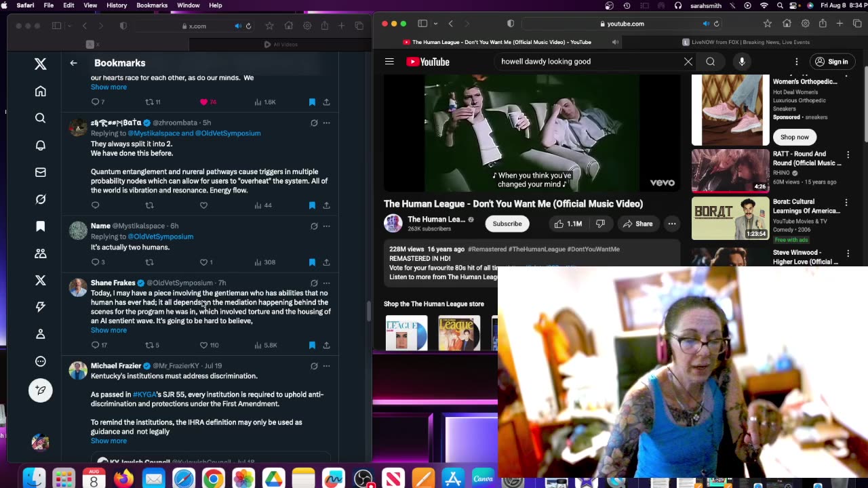Open Profile icon in X sidebar
Image resolution: width=868 pixels, height=488 pixels.
tap(41, 334)
